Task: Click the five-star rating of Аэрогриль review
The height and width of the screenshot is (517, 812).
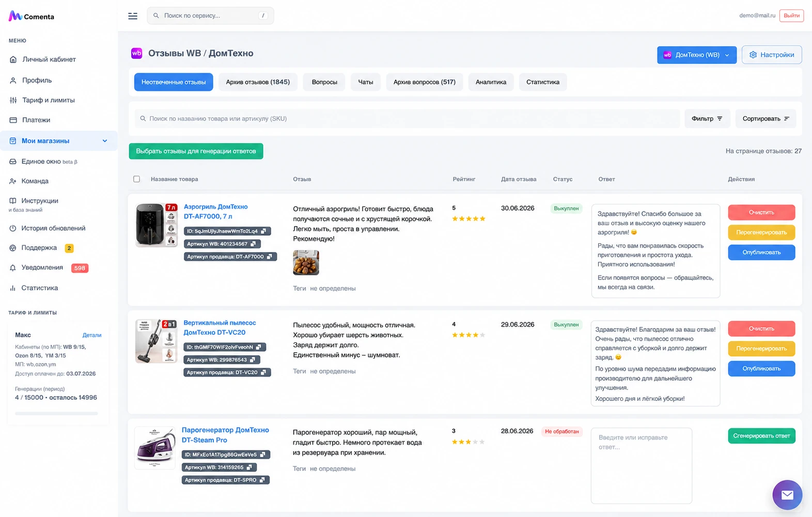Action: (469, 219)
